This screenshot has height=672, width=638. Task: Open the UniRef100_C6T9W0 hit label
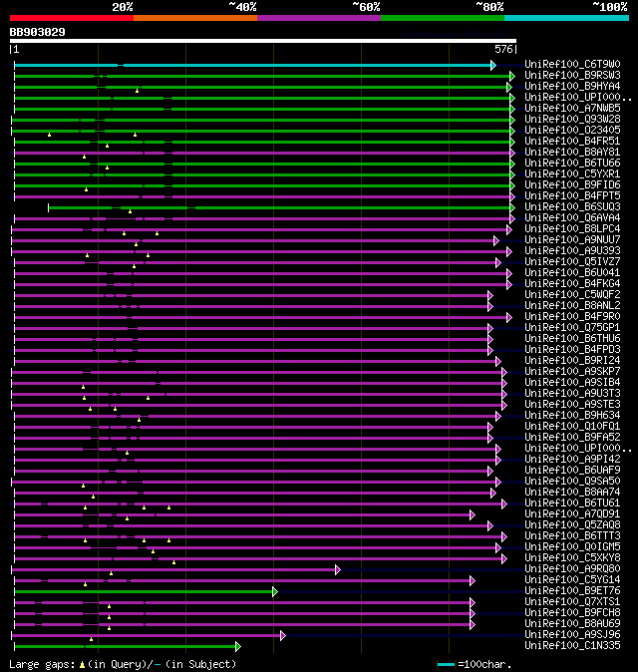572,64
